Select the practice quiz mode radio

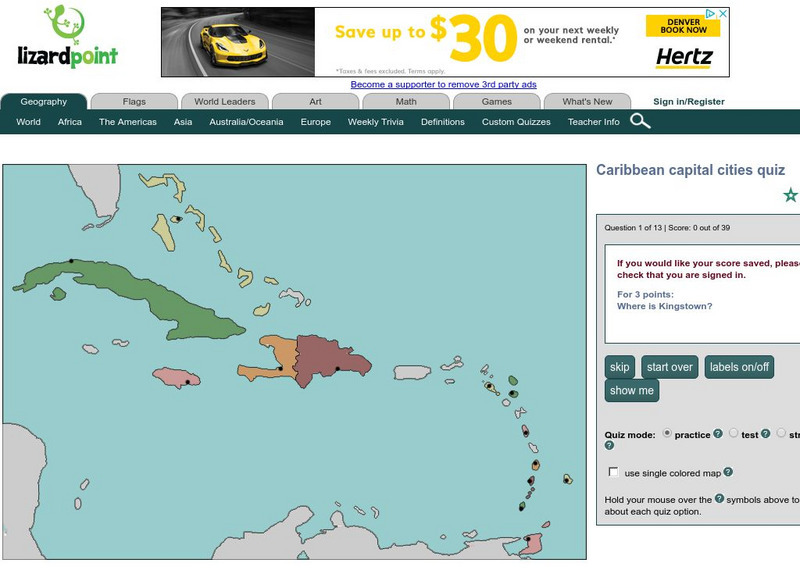tap(666, 433)
